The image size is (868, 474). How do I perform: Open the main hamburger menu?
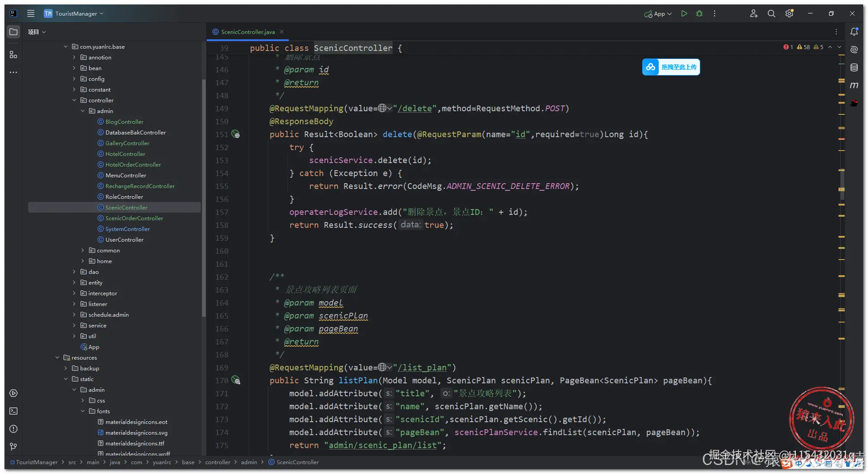[x=31, y=13]
